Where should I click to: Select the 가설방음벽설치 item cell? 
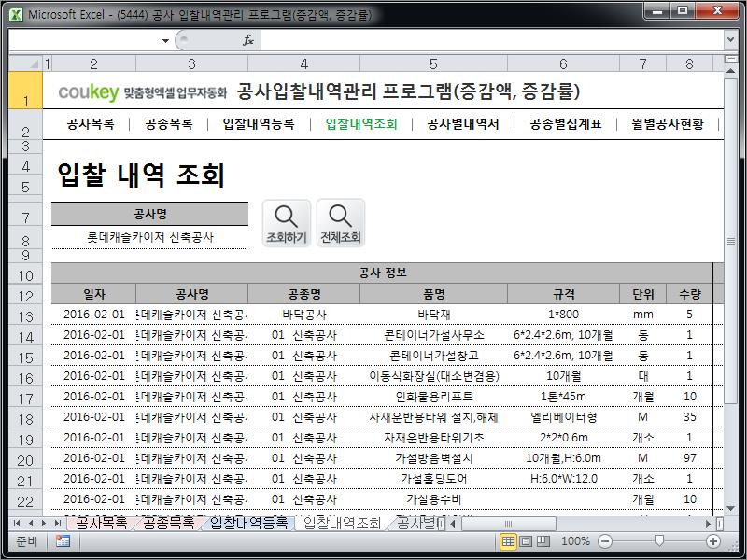point(433,458)
